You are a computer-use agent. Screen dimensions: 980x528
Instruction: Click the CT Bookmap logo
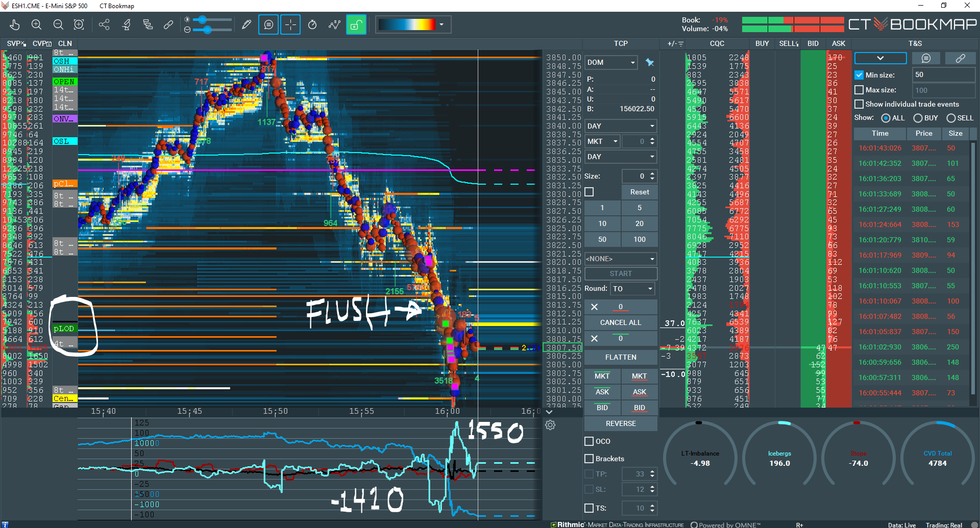coord(912,24)
